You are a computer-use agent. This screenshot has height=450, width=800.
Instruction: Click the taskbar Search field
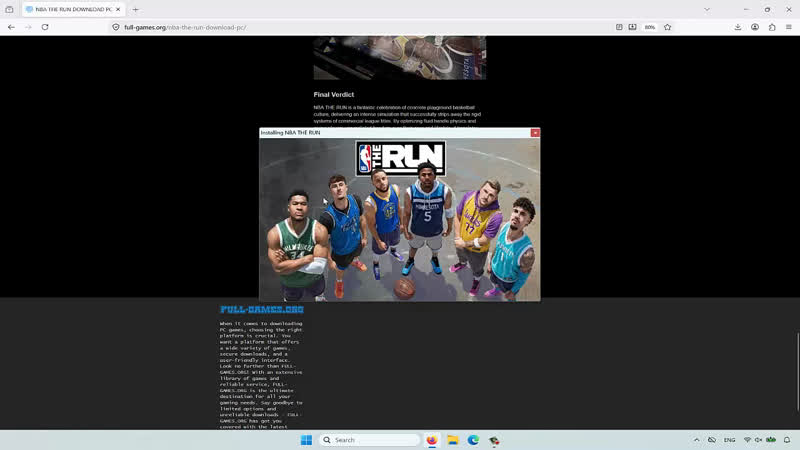[369, 440]
